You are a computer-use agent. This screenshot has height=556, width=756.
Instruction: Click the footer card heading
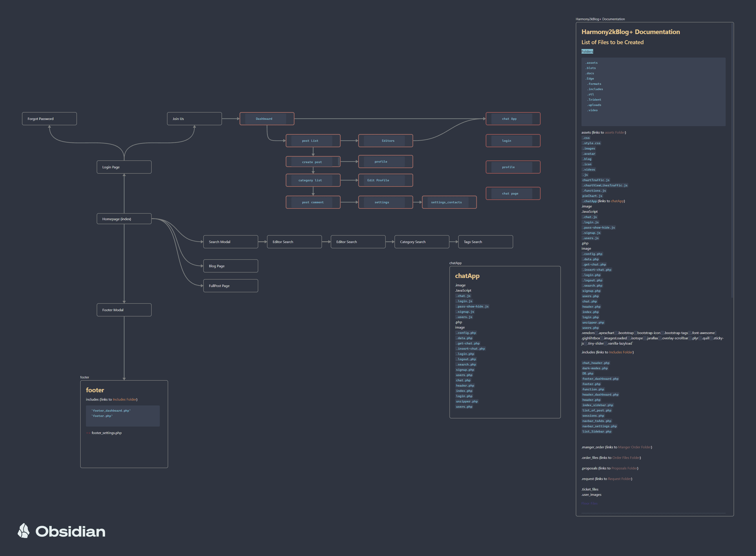click(95, 390)
